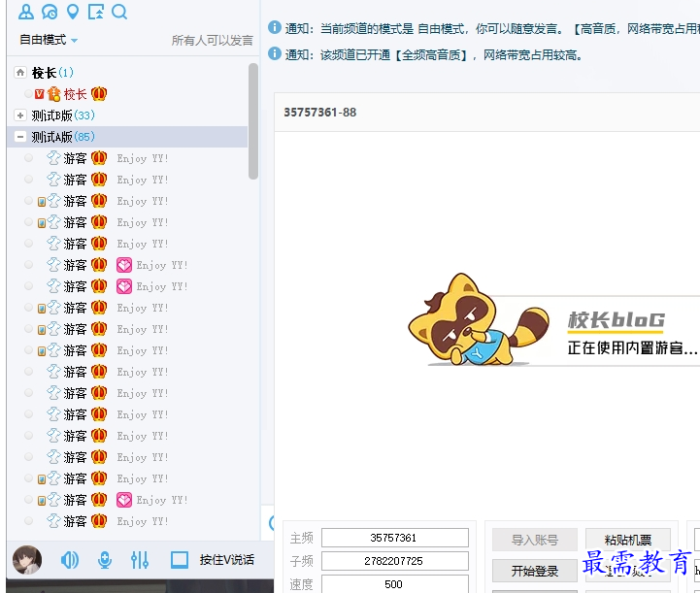The width and height of the screenshot is (700, 593).
Task: Click your avatar thumbnail at bottom left
Action: (27, 560)
